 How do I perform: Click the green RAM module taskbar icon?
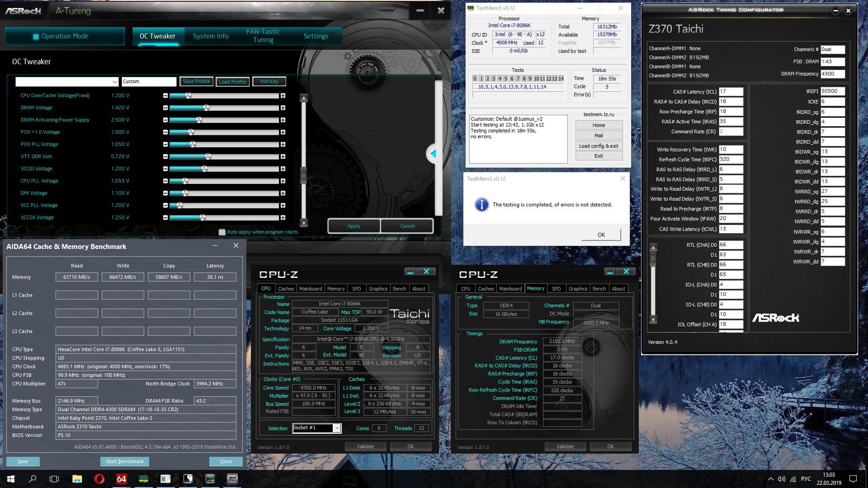coord(143,479)
